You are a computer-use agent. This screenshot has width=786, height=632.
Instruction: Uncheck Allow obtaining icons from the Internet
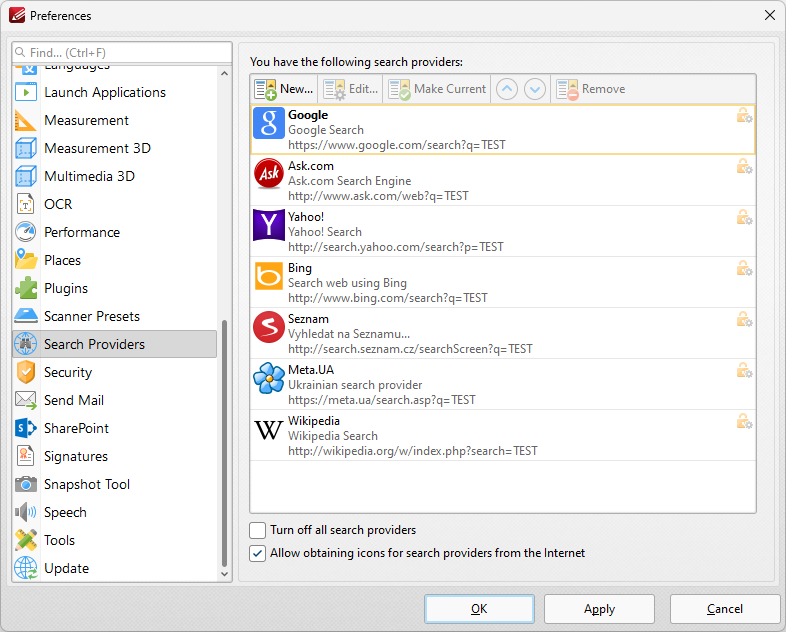258,553
